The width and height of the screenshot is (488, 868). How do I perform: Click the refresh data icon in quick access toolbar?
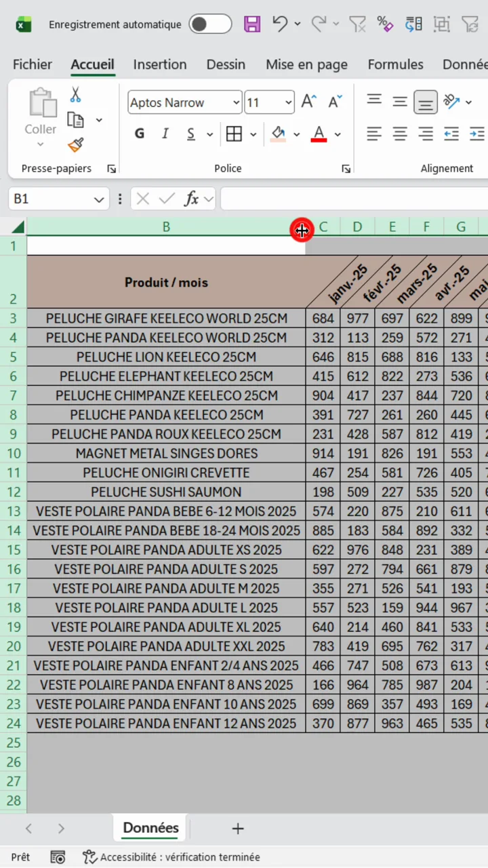coord(413,24)
